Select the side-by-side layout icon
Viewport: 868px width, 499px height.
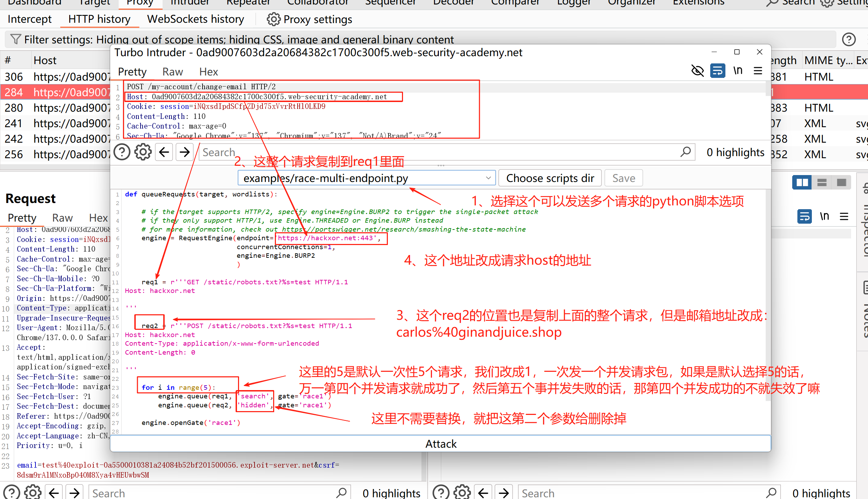(x=802, y=182)
